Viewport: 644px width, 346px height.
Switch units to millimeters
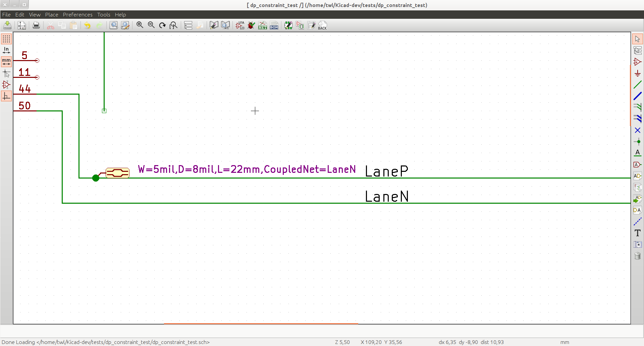click(x=6, y=62)
